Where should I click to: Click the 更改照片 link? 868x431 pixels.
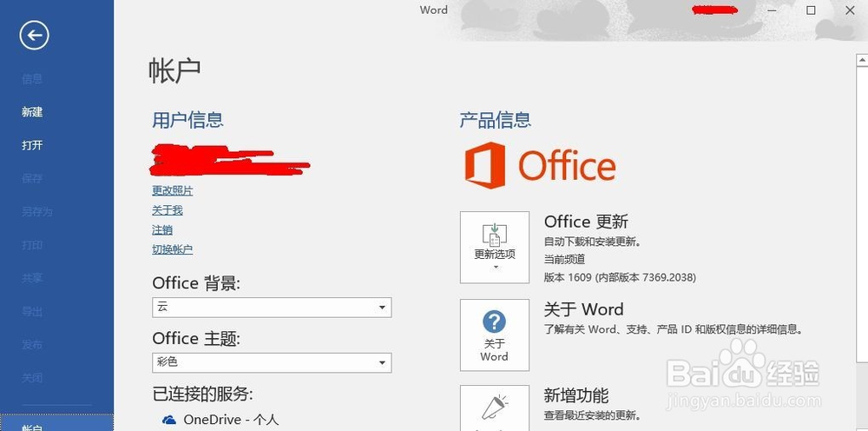click(173, 190)
